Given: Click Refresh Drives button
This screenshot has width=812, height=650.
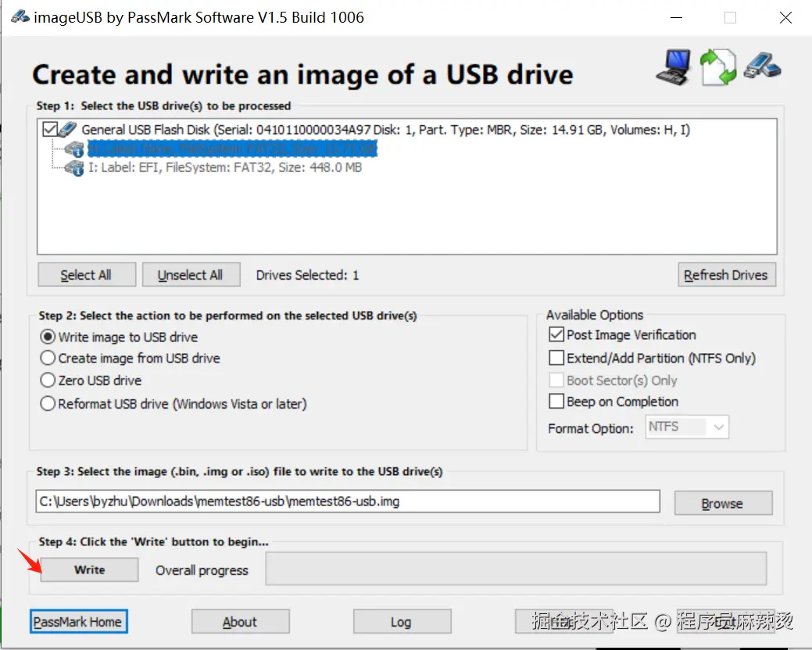Looking at the screenshot, I should (726, 275).
